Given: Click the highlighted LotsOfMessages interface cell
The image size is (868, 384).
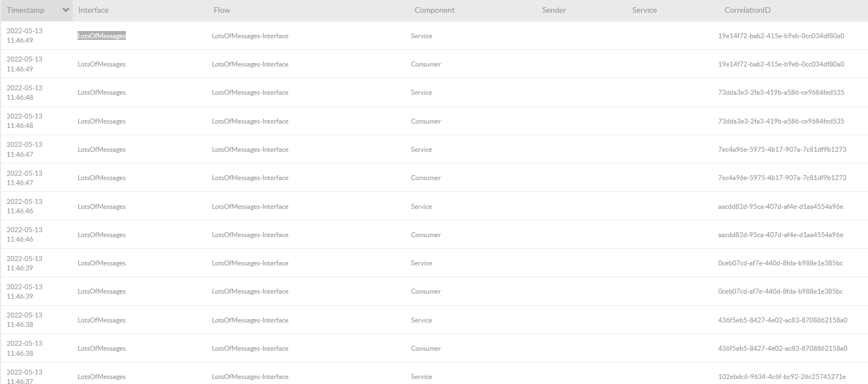Looking at the screenshot, I should [x=101, y=36].
